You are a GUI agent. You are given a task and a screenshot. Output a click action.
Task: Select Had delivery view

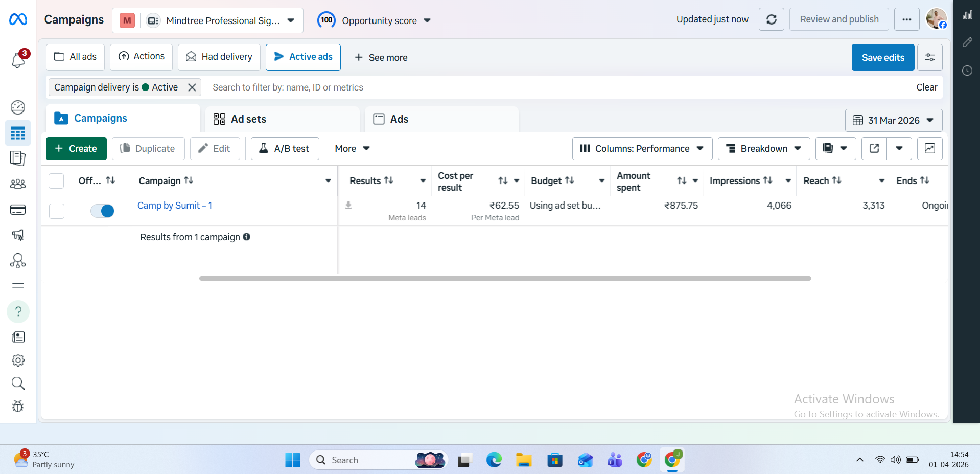click(219, 57)
